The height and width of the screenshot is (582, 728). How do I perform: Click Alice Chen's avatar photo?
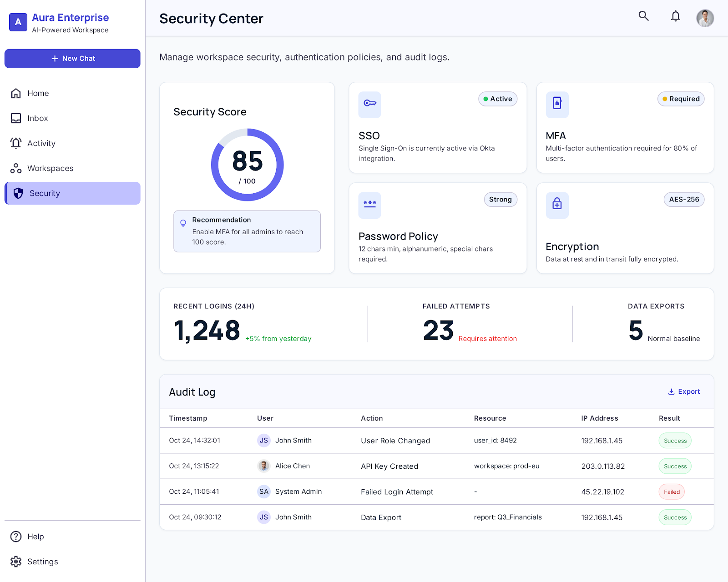coord(264,466)
